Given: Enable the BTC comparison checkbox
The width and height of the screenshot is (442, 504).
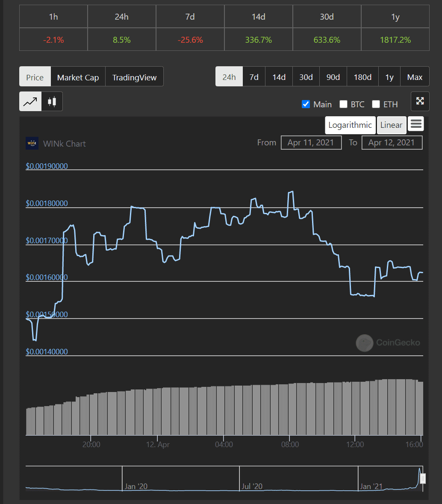Looking at the screenshot, I should pos(343,104).
